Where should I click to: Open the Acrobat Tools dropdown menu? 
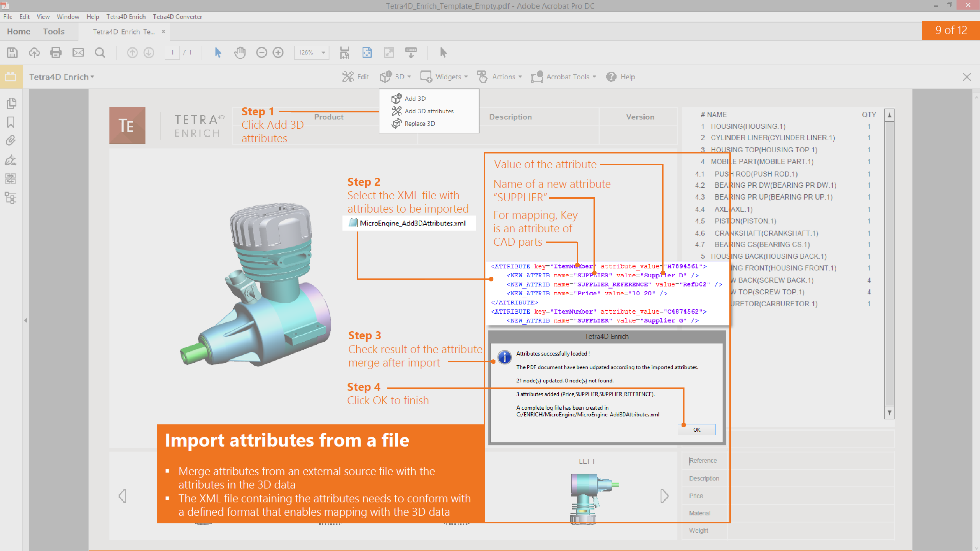click(x=563, y=77)
